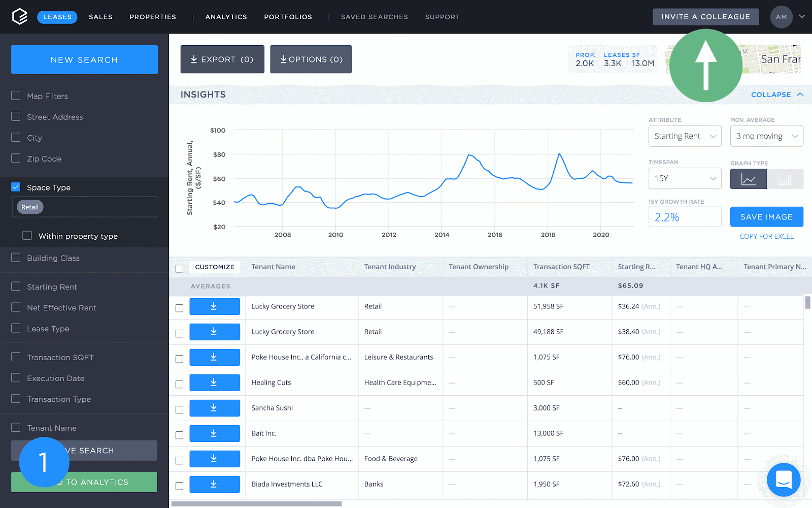Download the comp for Lucky Grocery Store
Screen dimensions: 812x508
[215, 306]
